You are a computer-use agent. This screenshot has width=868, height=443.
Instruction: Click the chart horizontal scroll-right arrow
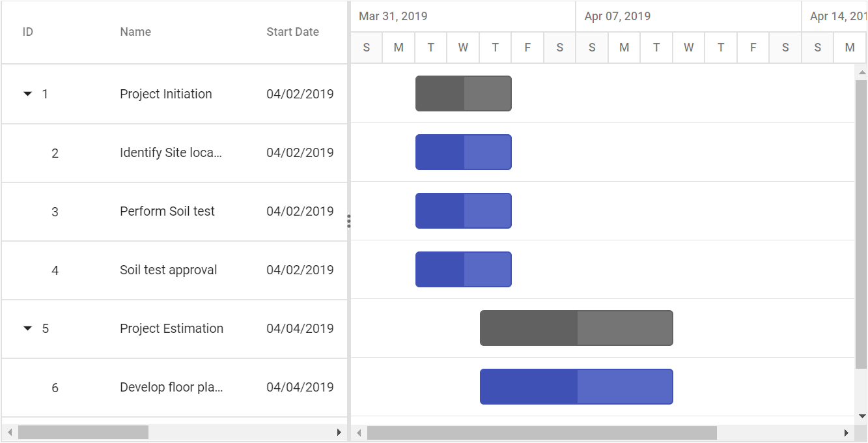[x=846, y=433]
